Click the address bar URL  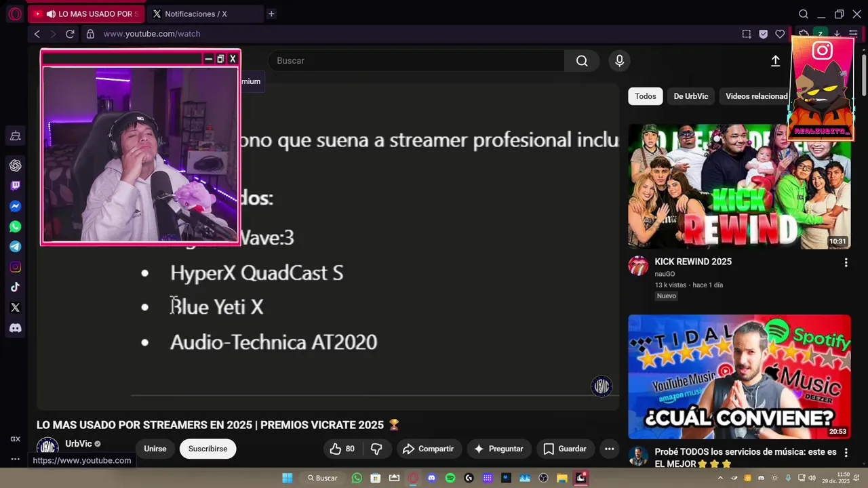pyautogui.click(x=152, y=34)
